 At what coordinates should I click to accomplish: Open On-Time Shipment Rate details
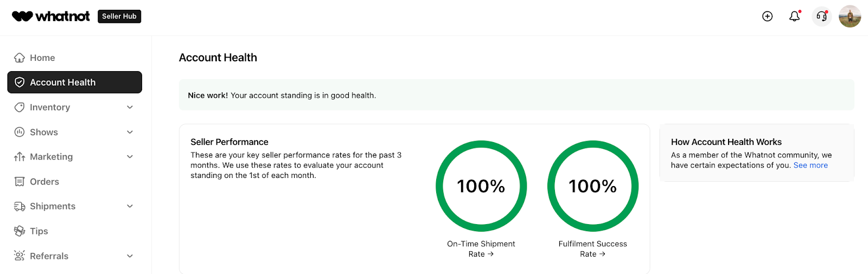(481, 249)
